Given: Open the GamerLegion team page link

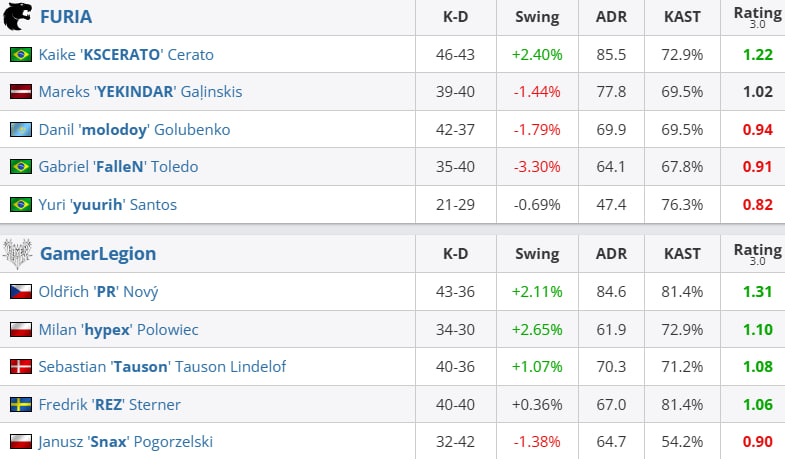Looking at the screenshot, I should tap(96, 254).
